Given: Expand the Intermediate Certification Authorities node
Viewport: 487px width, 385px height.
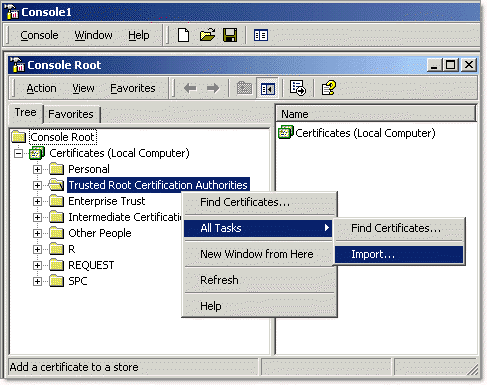Looking at the screenshot, I should tap(37, 217).
